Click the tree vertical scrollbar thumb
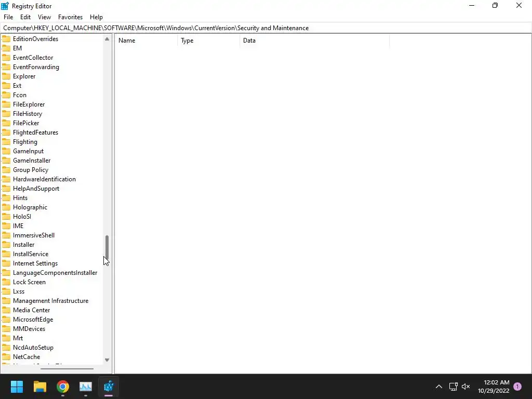This screenshot has height=399, width=532. (x=107, y=247)
